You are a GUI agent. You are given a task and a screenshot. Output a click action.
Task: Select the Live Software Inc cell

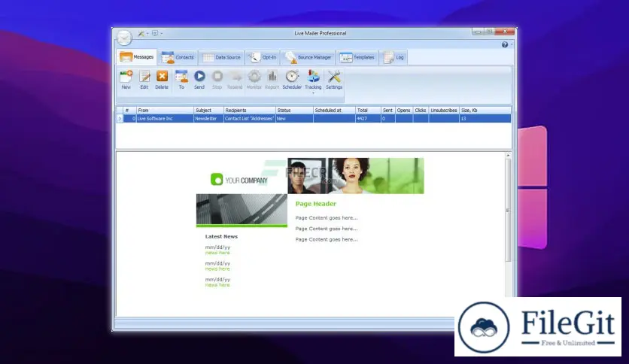click(x=165, y=119)
